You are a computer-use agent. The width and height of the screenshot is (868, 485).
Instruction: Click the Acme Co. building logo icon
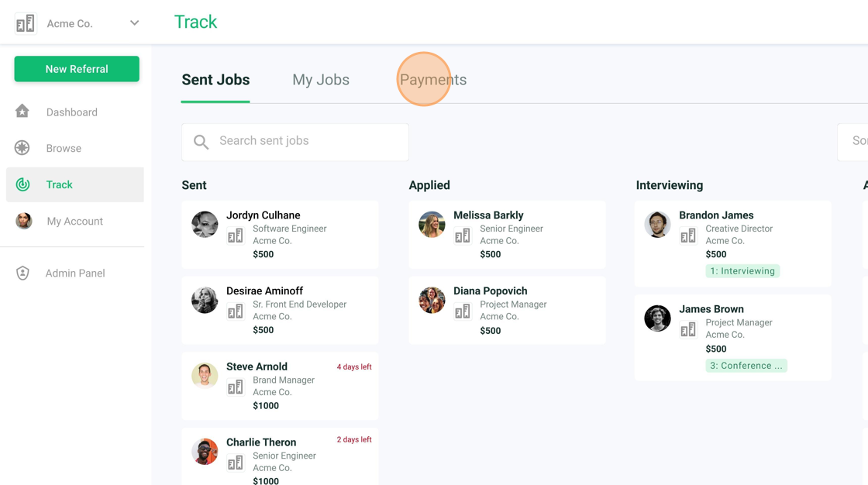click(x=26, y=23)
